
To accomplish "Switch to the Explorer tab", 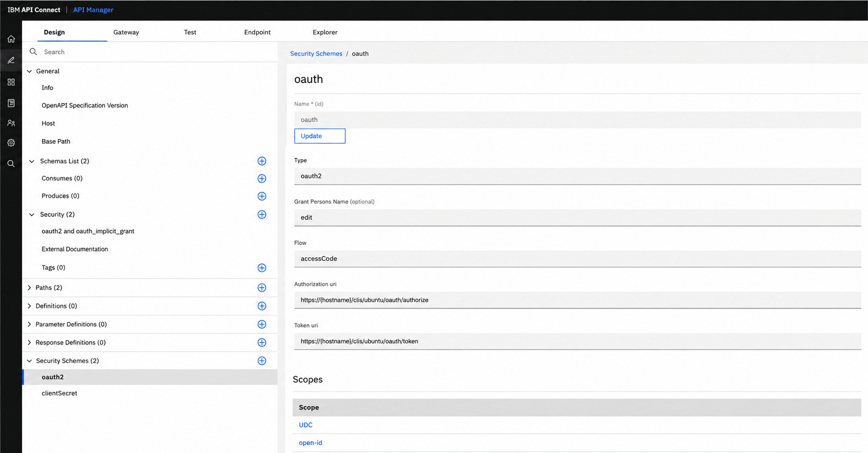I will click(325, 32).
